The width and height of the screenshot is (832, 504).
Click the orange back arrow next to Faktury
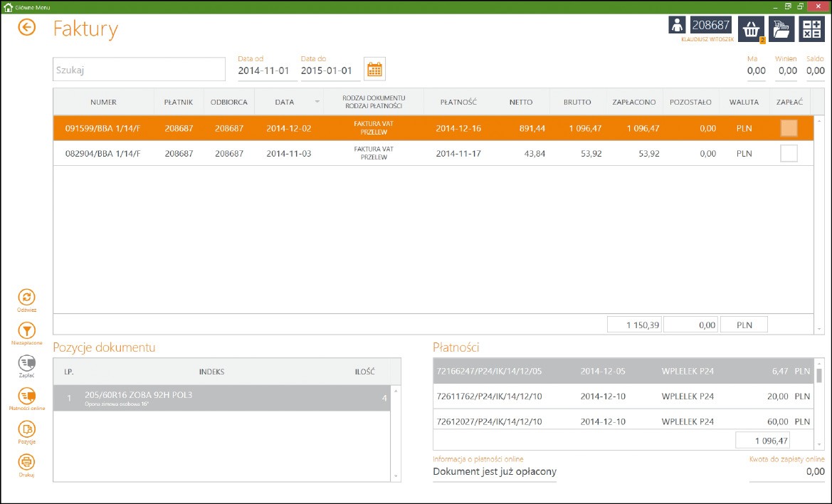[27, 28]
